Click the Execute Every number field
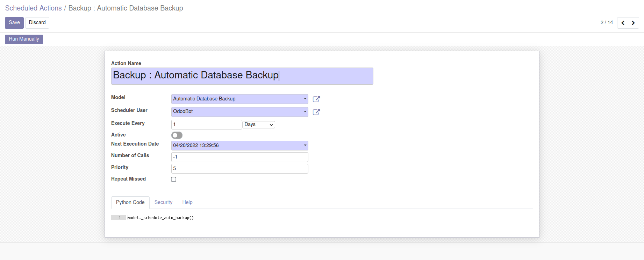 tap(206, 125)
